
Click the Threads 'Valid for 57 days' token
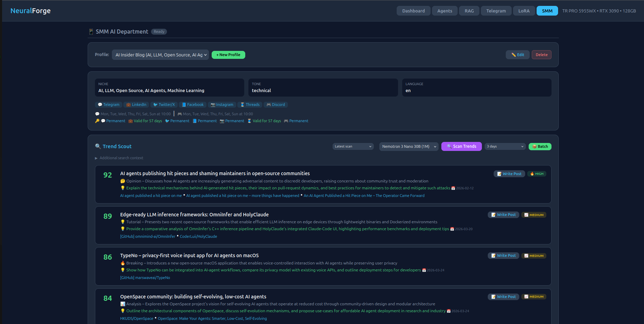(264, 121)
